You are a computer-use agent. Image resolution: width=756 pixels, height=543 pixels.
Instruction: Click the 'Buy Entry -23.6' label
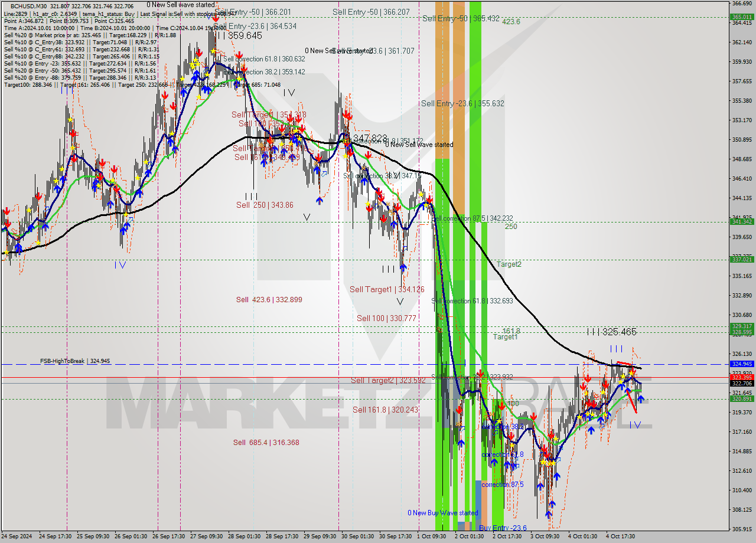(503, 528)
